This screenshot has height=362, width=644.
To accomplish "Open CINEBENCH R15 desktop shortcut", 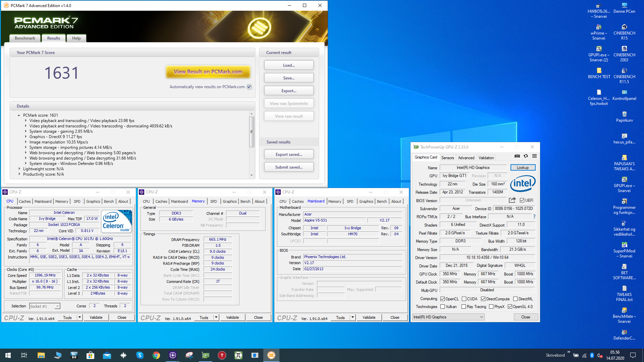I will point(624,32).
